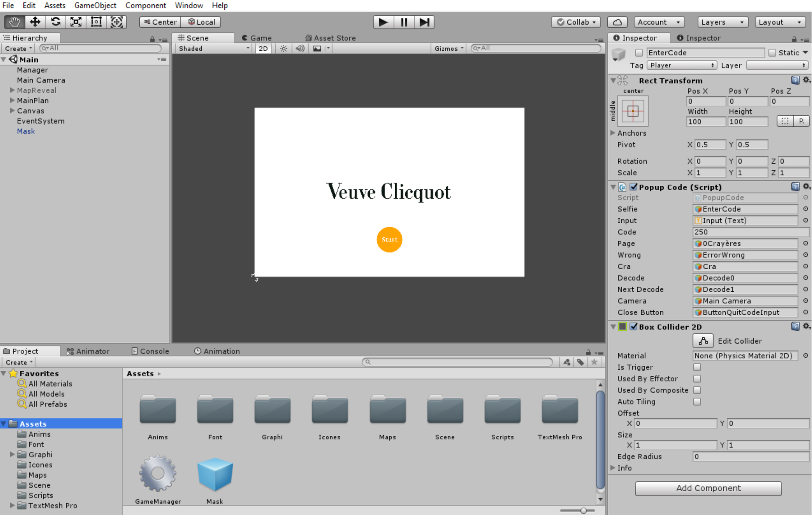
Task: Click the Edit Collider icon button
Action: click(x=703, y=341)
